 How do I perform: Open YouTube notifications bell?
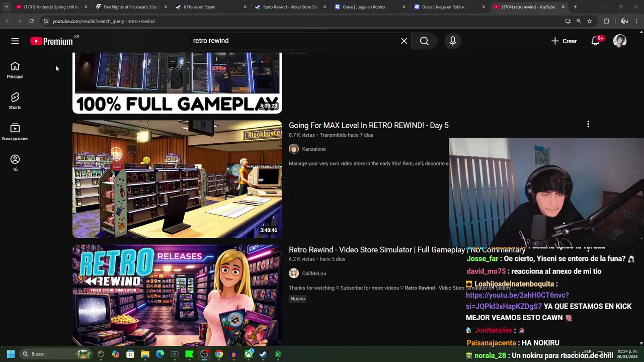[x=596, y=41]
